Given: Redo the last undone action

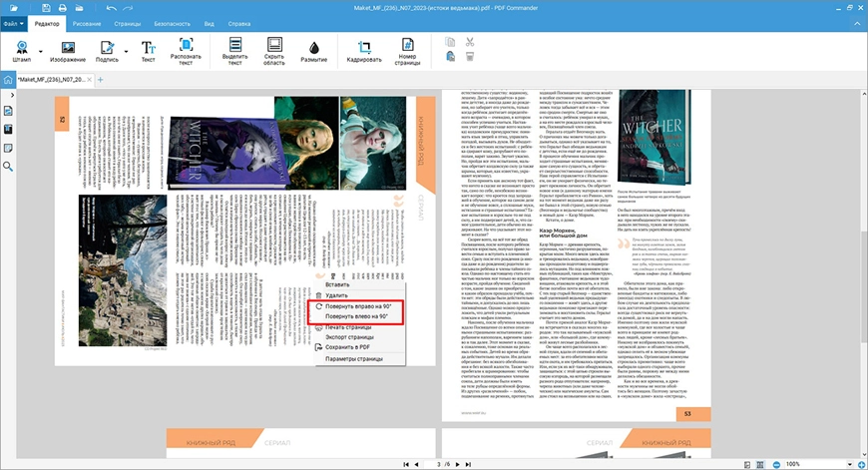Looking at the screenshot, I should pos(128,8).
